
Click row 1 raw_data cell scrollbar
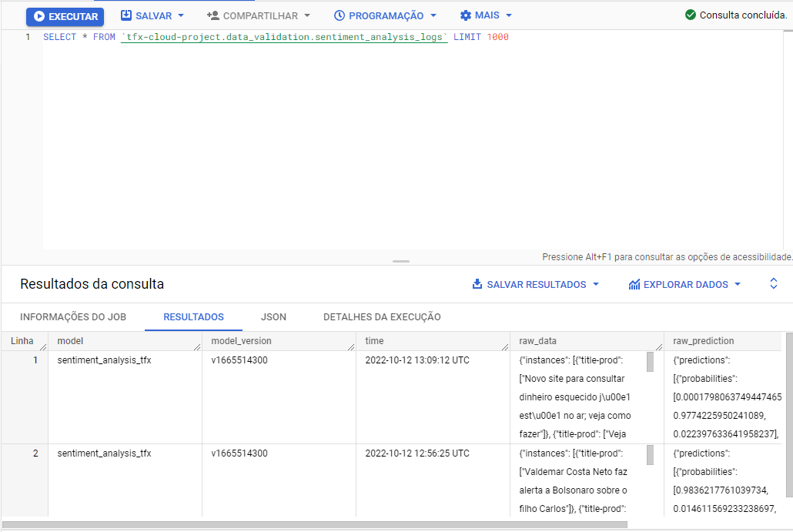pos(650,362)
